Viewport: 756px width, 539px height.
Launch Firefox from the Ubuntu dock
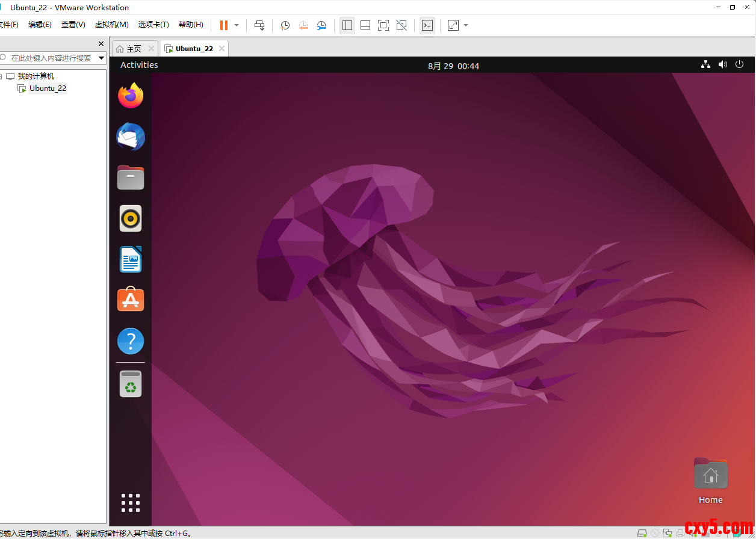131,96
